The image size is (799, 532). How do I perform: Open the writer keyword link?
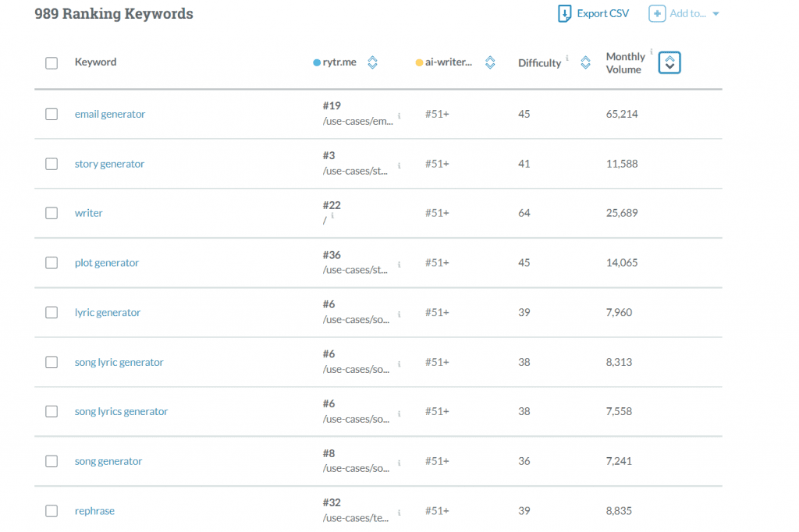point(89,213)
